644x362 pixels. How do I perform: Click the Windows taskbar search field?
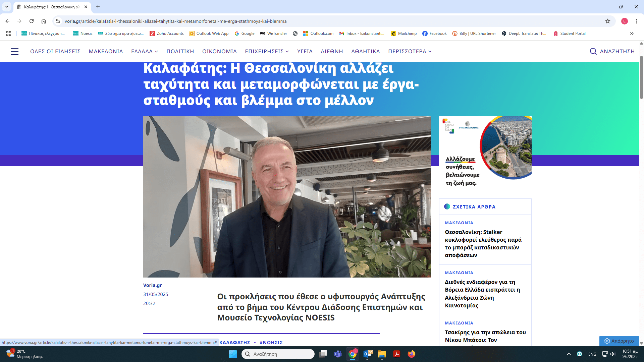coord(278,354)
